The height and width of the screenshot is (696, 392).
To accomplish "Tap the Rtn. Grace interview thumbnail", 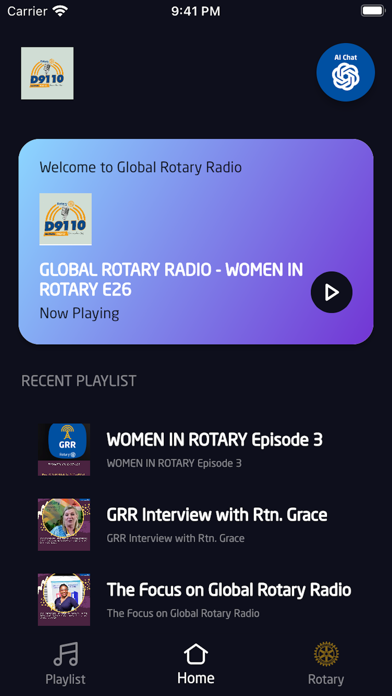I will tap(64, 525).
